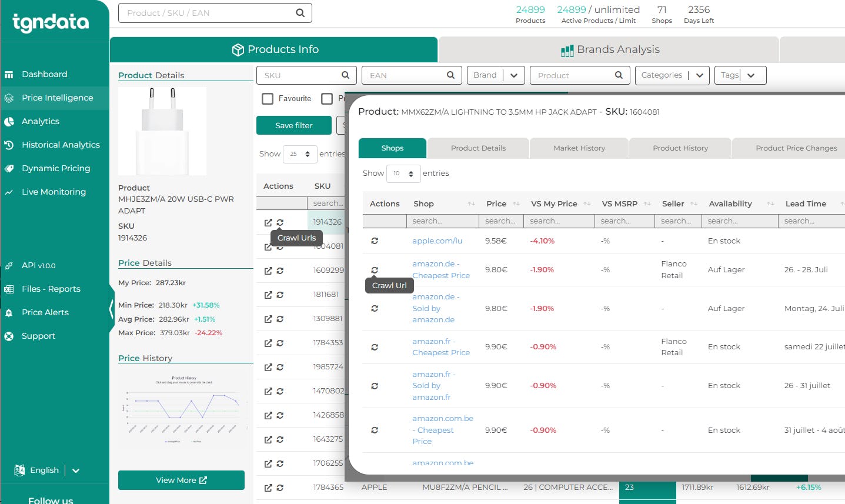Viewport: 845px width, 504px height.
Task: Click crawl refresh icon for SKU 1784353
Action: [280, 343]
